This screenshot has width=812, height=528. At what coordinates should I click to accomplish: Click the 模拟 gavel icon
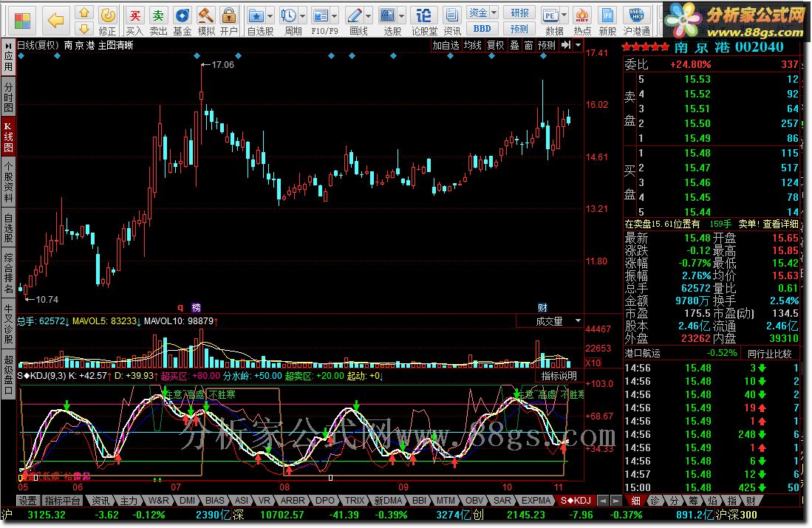(x=205, y=21)
